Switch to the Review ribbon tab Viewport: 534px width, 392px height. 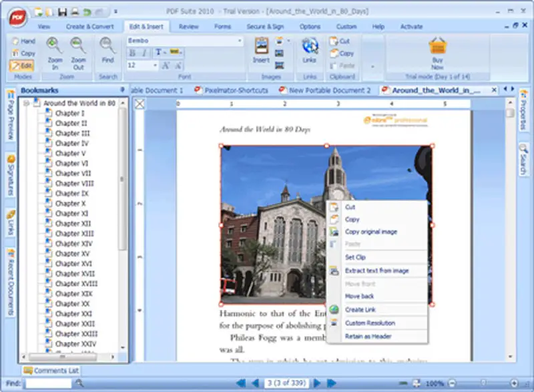click(x=189, y=27)
